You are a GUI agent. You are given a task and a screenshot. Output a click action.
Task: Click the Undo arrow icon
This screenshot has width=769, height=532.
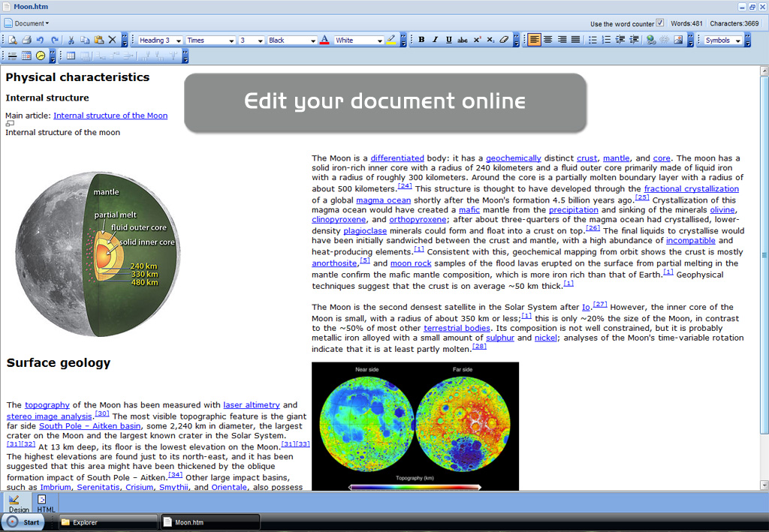40,40
